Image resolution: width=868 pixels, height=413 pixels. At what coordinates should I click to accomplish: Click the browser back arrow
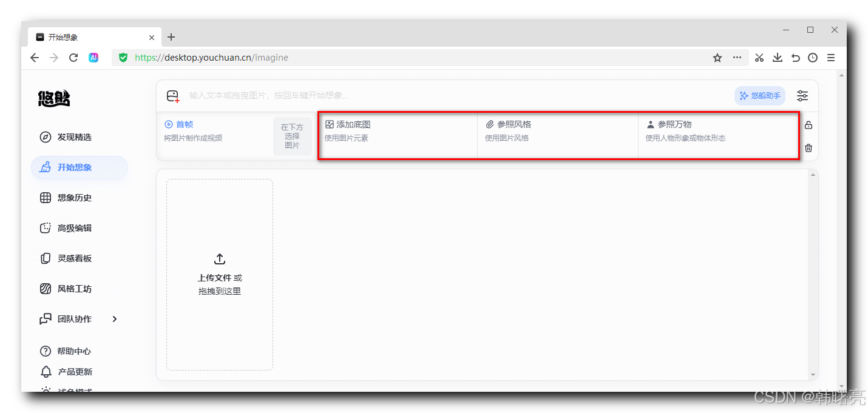coord(35,58)
